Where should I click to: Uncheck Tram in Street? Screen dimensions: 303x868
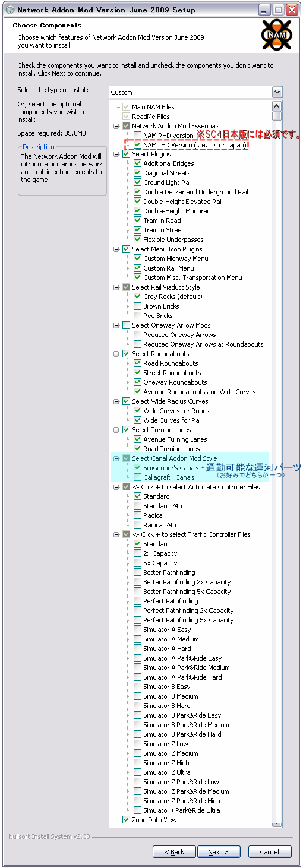138,230
